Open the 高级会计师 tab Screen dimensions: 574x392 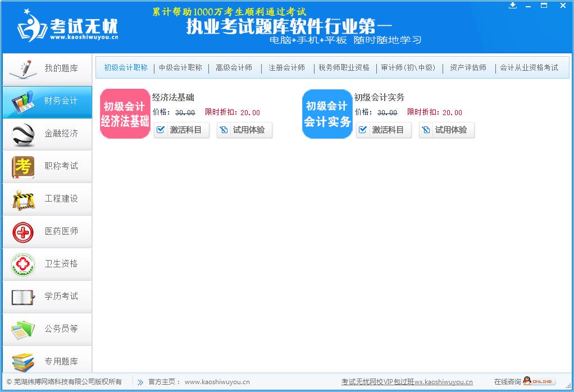tap(234, 68)
